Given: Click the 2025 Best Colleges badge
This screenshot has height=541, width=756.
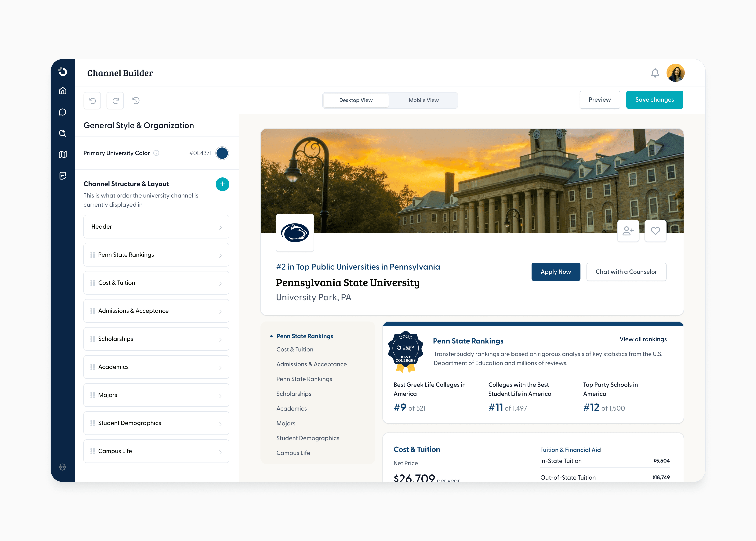Looking at the screenshot, I should coord(405,351).
